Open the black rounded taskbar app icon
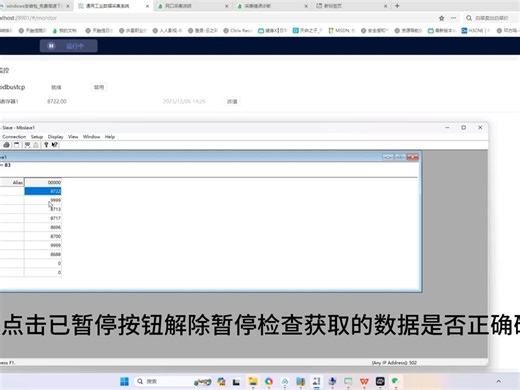The image size is (520, 390). click(380, 381)
